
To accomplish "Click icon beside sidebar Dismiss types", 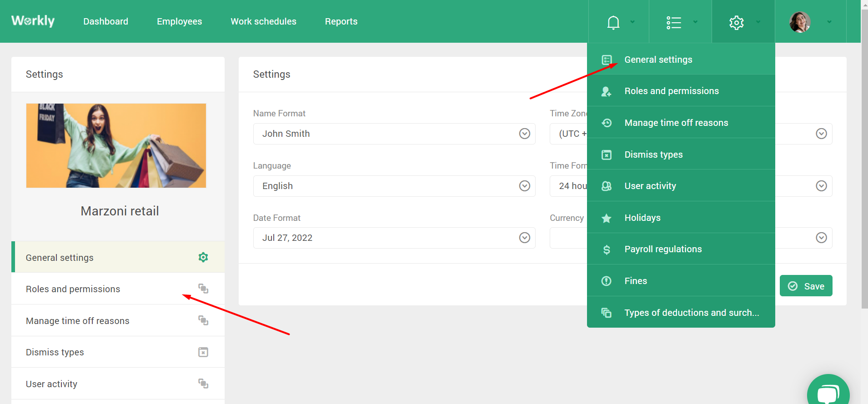I will (x=203, y=352).
